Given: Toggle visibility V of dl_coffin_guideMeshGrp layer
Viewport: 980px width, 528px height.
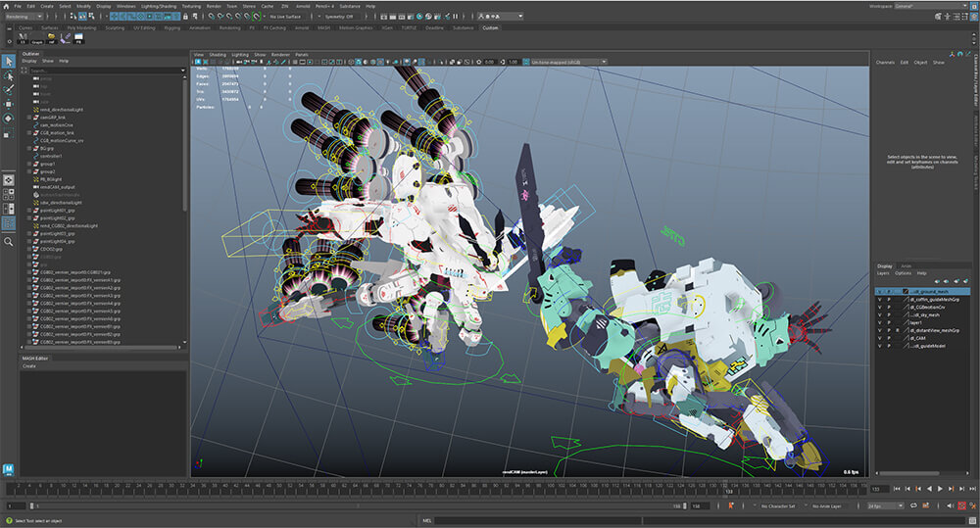Looking at the screenshot, I should tap(879, 300).
